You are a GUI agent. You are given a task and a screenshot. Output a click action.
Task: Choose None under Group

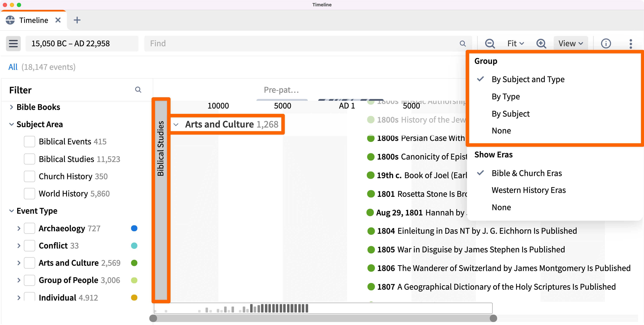[x=501, y=131]
